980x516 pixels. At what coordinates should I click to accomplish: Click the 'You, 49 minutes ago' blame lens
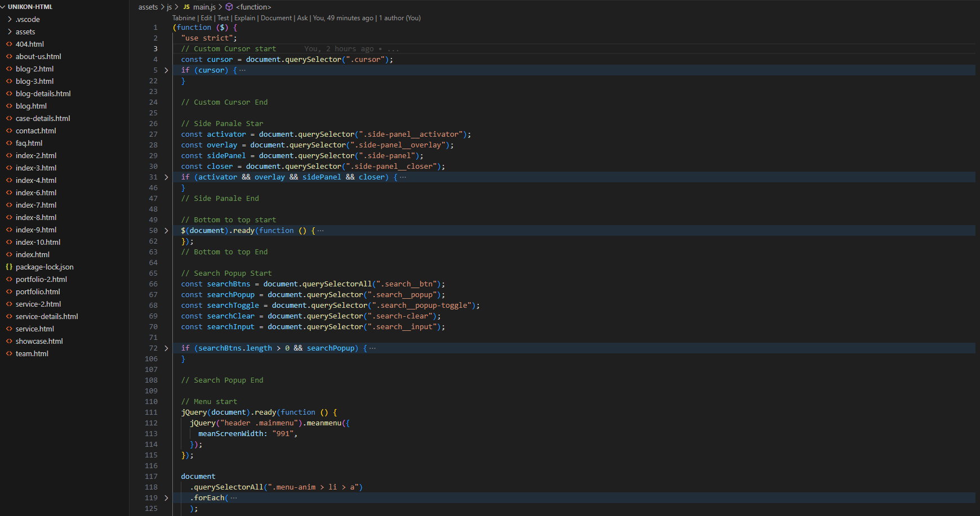coord(343,18)
